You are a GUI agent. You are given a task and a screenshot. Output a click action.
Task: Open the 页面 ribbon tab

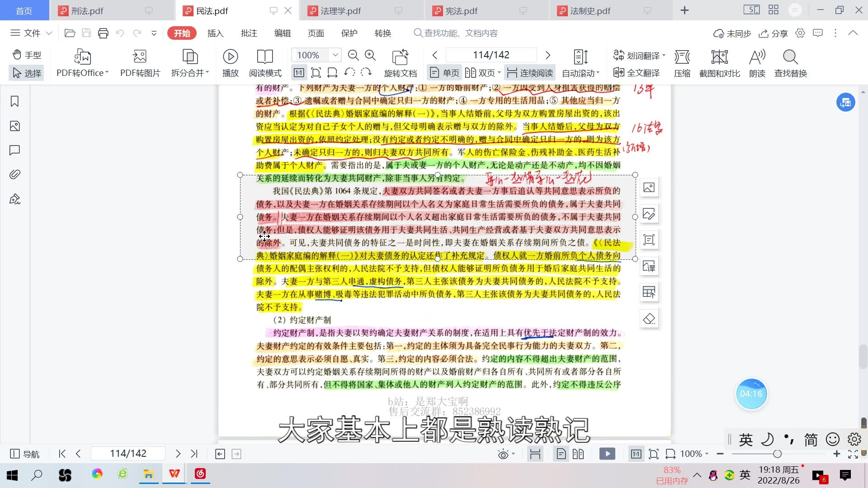(x=316, y=33)
